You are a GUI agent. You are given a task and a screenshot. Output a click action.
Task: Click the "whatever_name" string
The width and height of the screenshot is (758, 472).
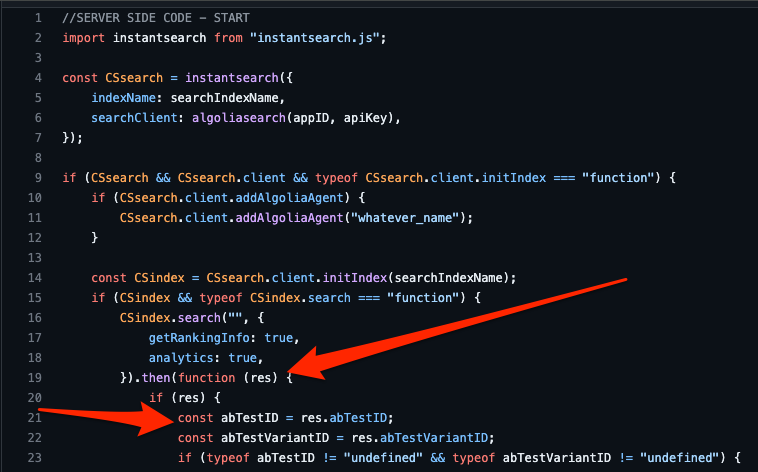pos(405,218)
